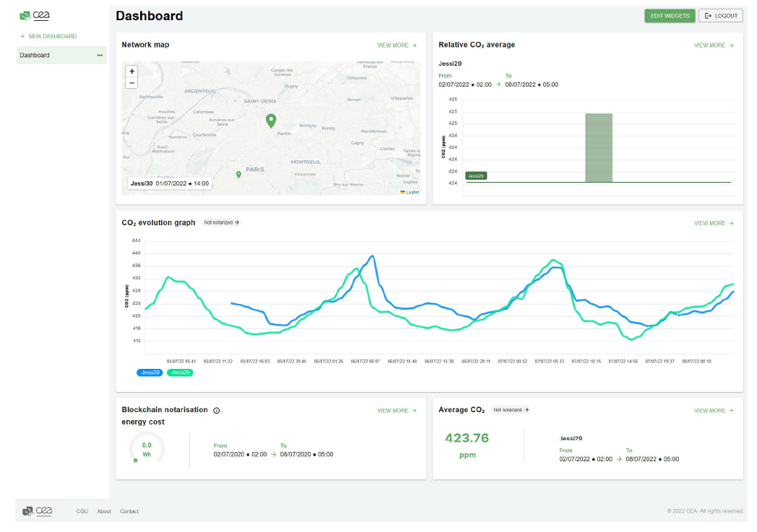
Task: Click x-axis label 05/07/22 06:41
Action: pyautogui.click(x=181, y=361)
